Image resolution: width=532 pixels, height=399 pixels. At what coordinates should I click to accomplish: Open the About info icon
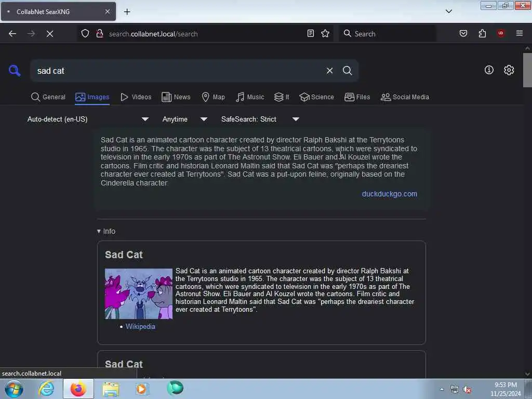(x=489, y=70)
